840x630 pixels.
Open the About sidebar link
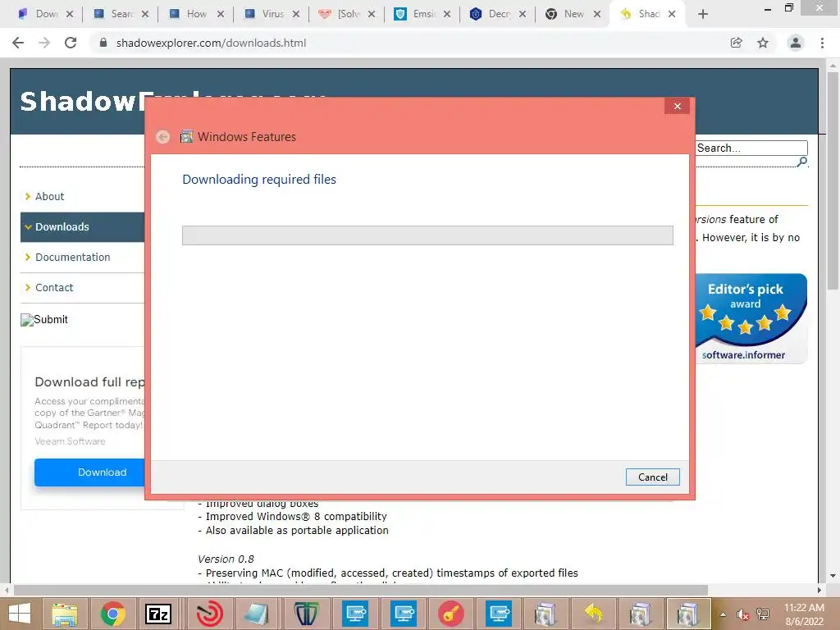point(49,197)
